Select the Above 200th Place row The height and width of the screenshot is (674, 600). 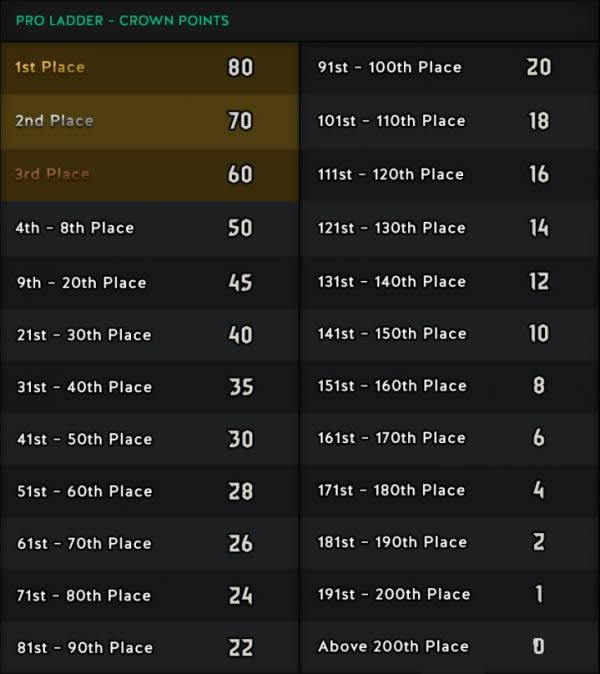pyautogui.click(x=450, y=647)
